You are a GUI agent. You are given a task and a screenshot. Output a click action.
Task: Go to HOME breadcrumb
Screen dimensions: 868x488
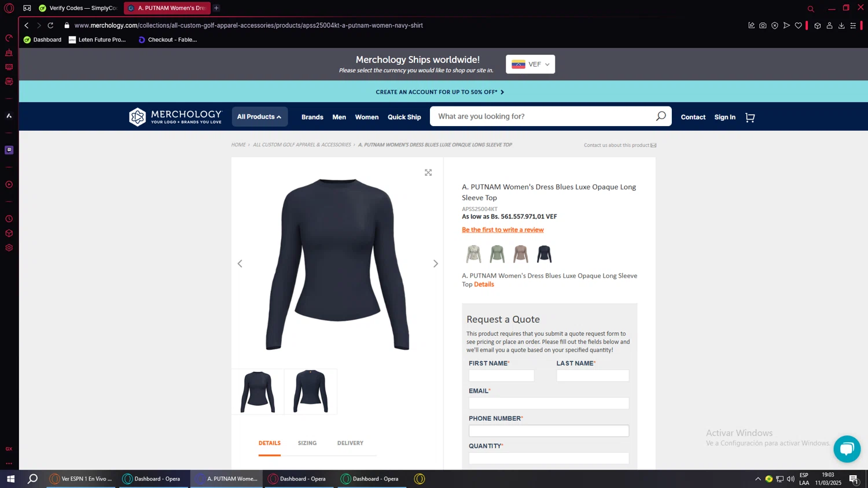coord(238,145)
